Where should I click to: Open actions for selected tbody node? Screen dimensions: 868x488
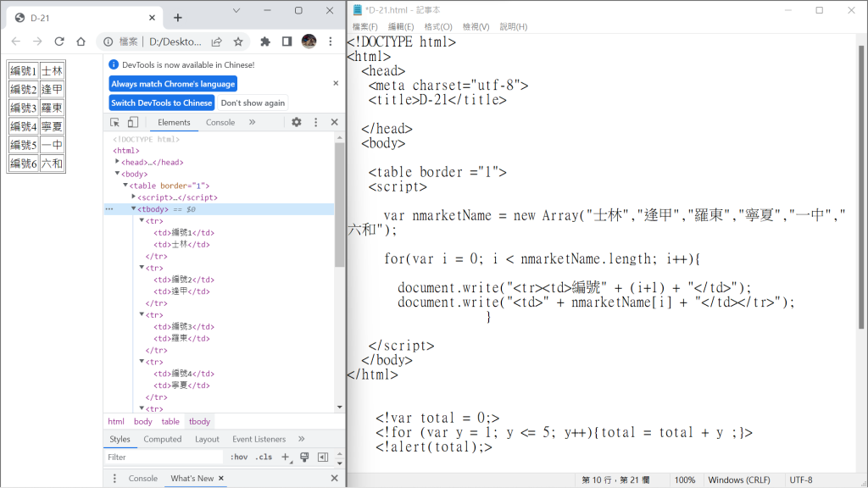click(x=109, y=209)
